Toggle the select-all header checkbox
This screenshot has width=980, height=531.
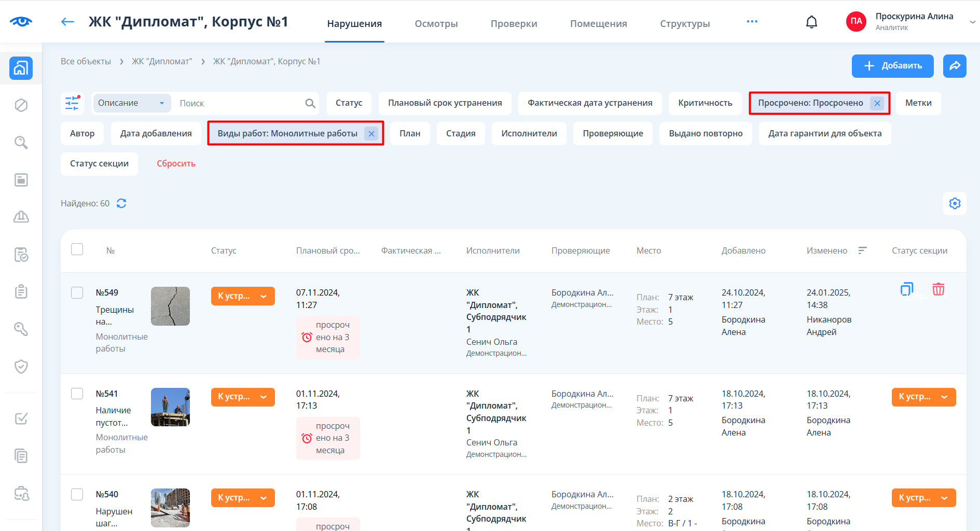click(77, 249)
